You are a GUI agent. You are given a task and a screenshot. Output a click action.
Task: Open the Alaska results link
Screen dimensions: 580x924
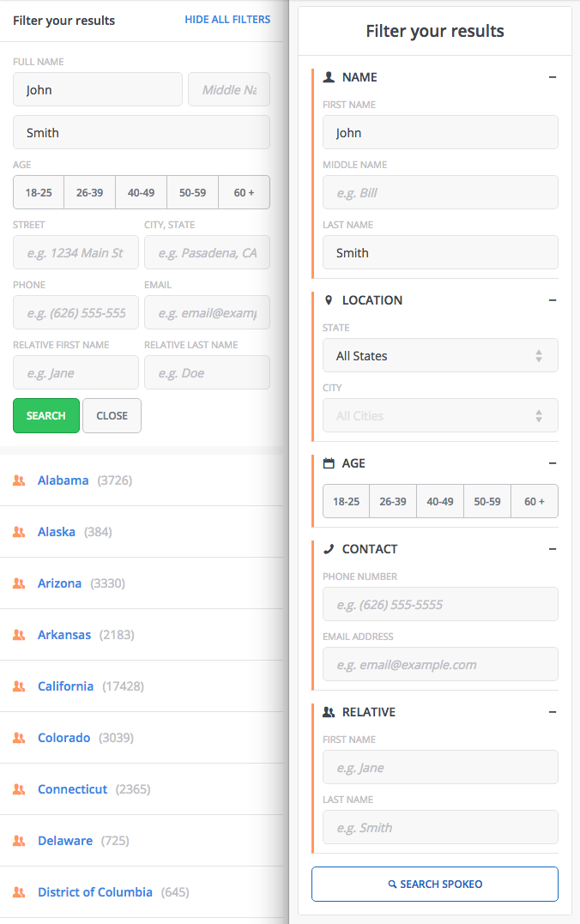pos(57,532)
